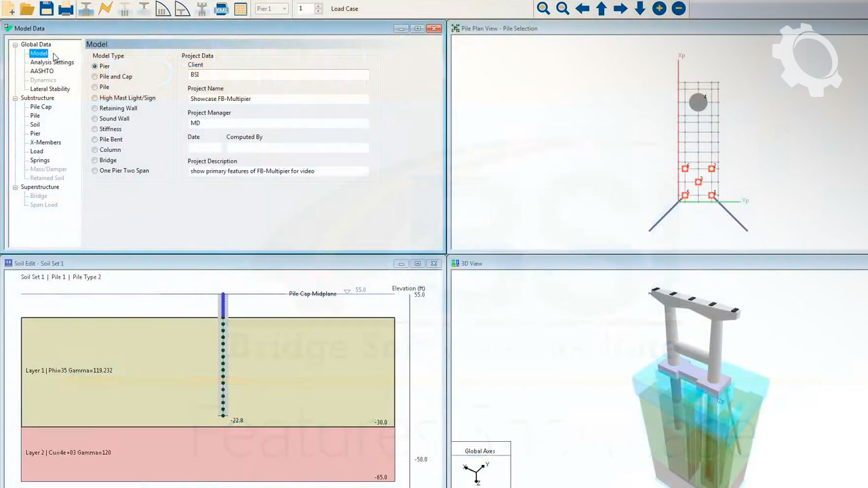This screenshot has width=868, height=488.
Task: Collapse the Substructure tree node
Action: (x=15, y=98)
